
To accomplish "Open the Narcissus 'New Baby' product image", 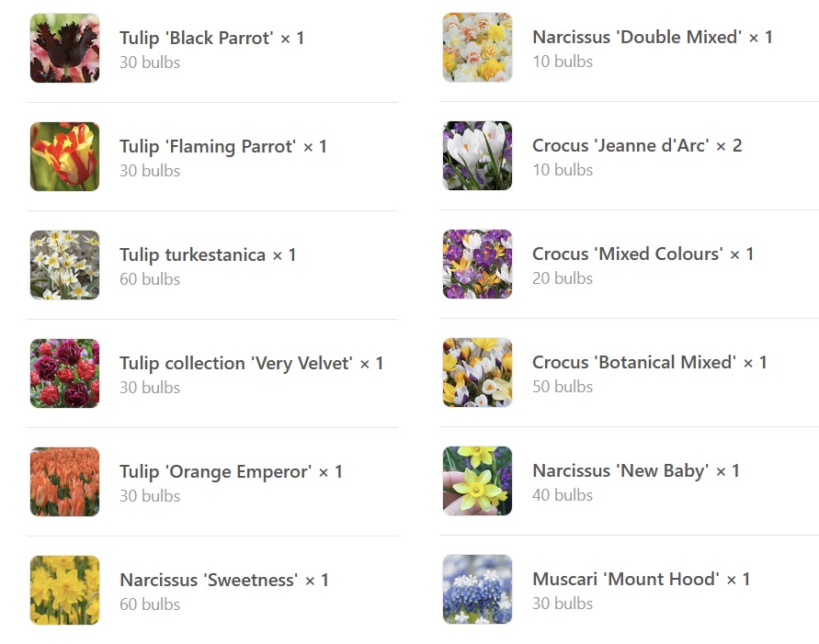I will point(477,481).
